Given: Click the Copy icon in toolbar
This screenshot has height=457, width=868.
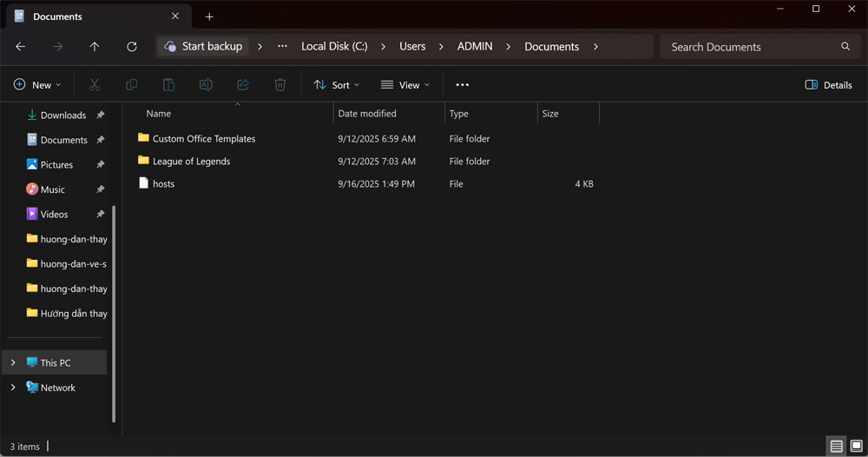Looking at the screenshot, I should [132, 84].
